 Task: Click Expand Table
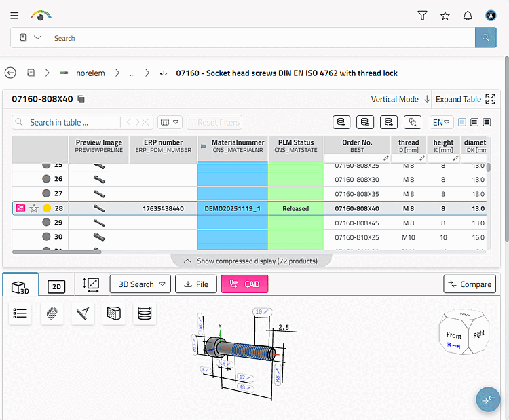[466, 99]
